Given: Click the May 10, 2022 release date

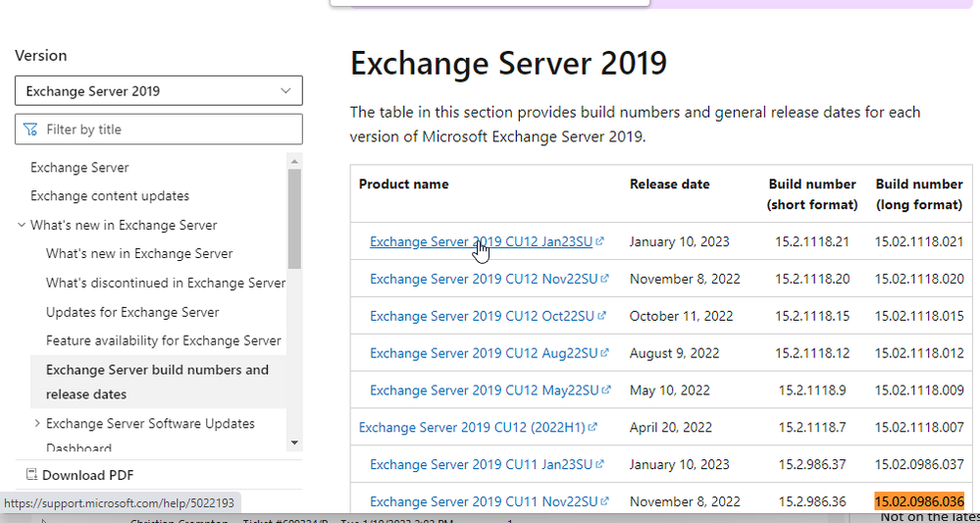Looking at the screenshot, I should click(669, 391).
